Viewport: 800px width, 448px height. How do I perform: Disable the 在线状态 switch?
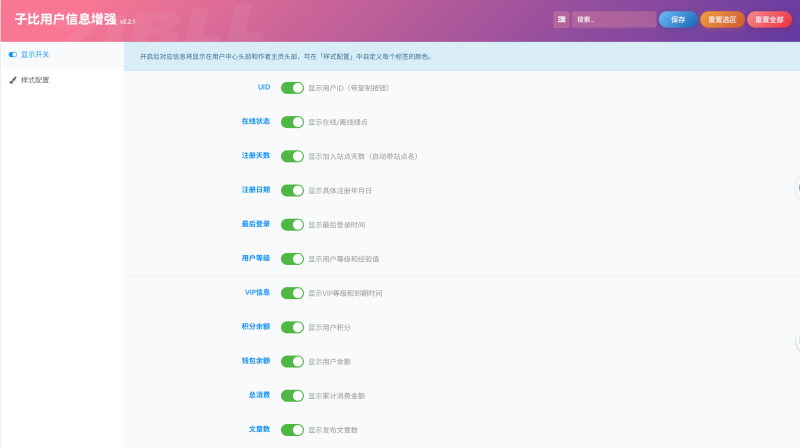click(x=292, y=122)
